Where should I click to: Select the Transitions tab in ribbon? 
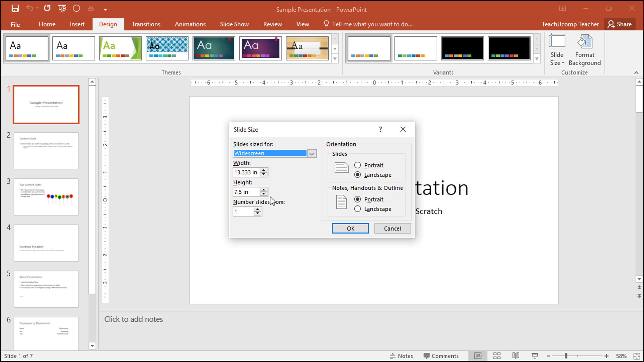click(146, 24)
